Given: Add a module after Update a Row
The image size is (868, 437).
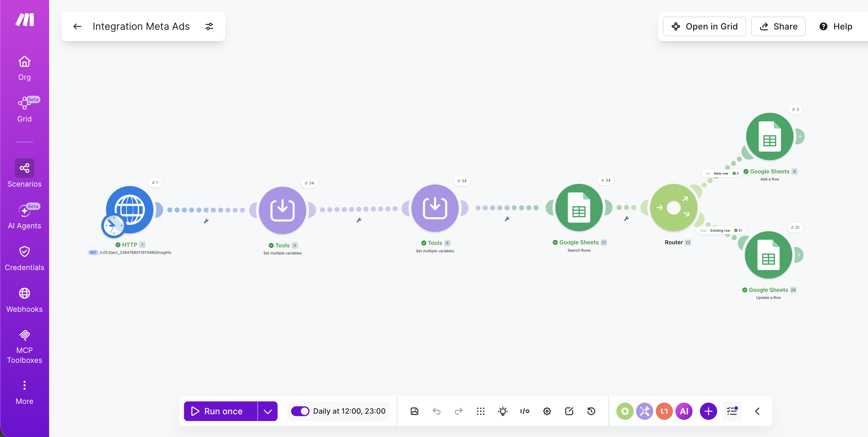Looking at the screenshot, I should (x=799, y=255).
